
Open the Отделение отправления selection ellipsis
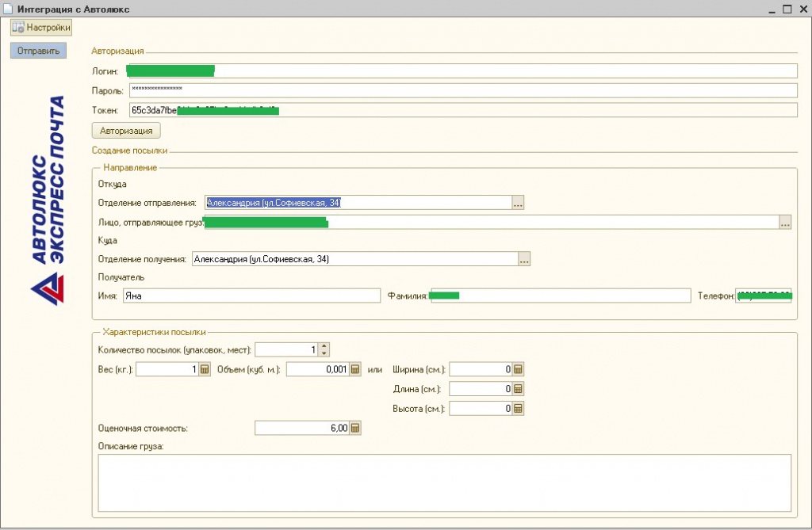(x=518, y=203)
